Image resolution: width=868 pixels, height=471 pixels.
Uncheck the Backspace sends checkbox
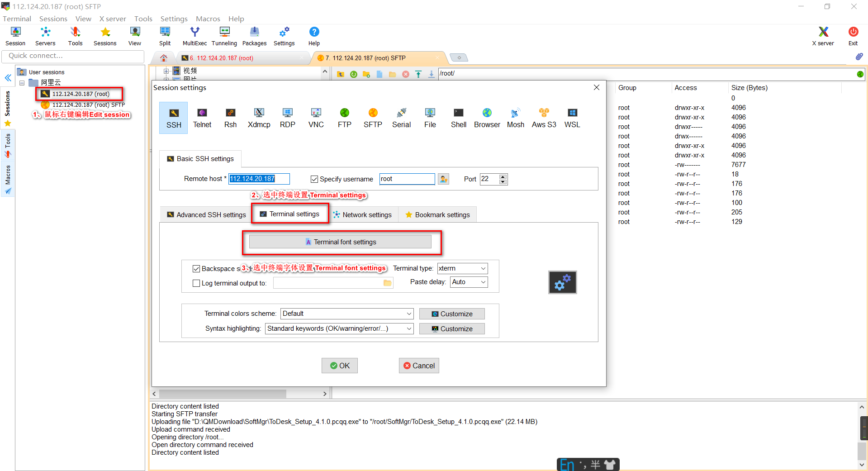coord(196,268)
